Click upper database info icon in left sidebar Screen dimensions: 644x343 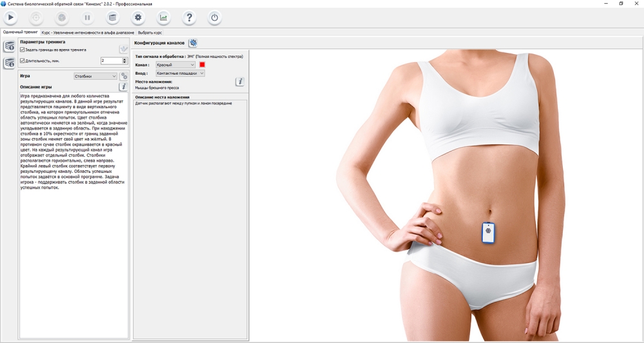coord(10,46)
